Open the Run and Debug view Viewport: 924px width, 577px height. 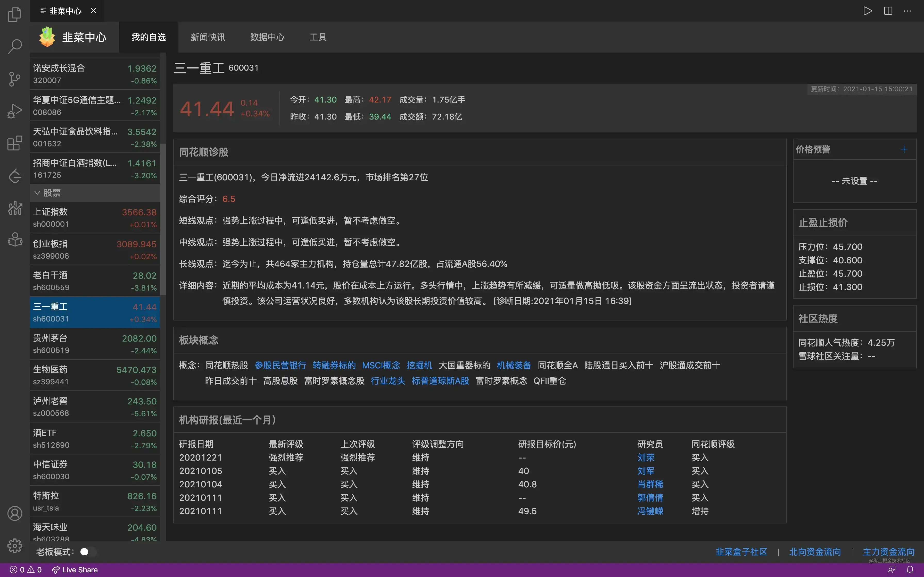pyautogui.click(x=14, y=111)
